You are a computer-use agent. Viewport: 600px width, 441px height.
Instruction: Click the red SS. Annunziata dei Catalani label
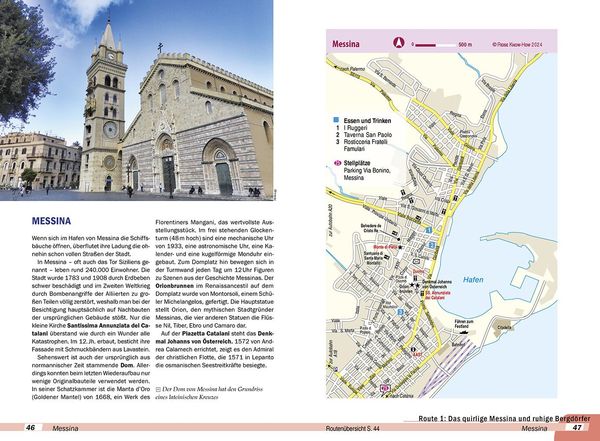pos(437,295)
